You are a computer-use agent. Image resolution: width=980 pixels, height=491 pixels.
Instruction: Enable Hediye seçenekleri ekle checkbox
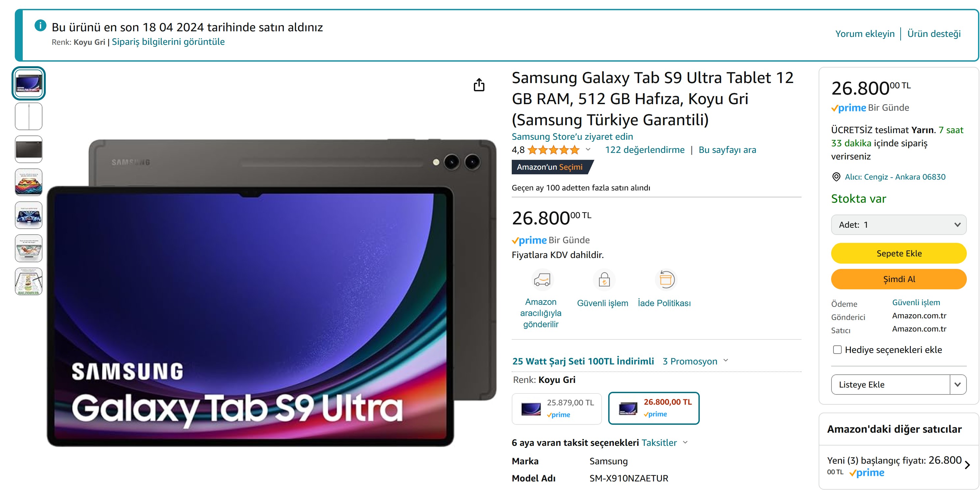pyautogui.click(x=837, y=350)
